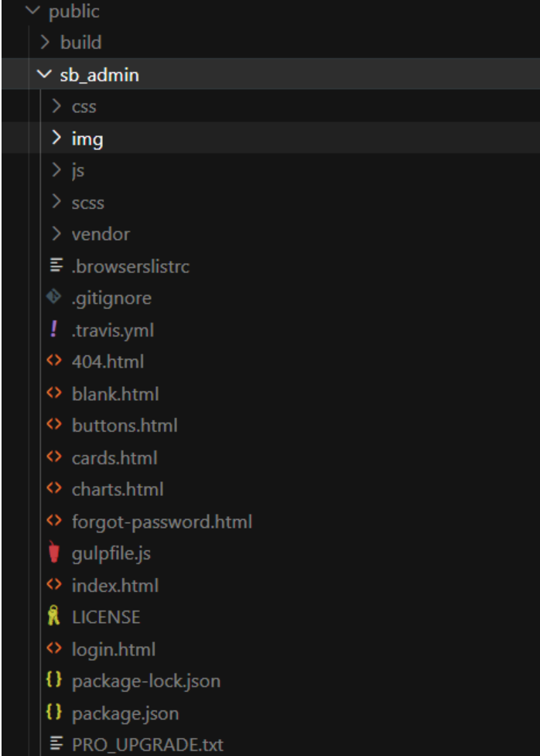540x756 pixels.
Task: Open the charts.html file
Action: pyautogui.click(x=118, y=489)
